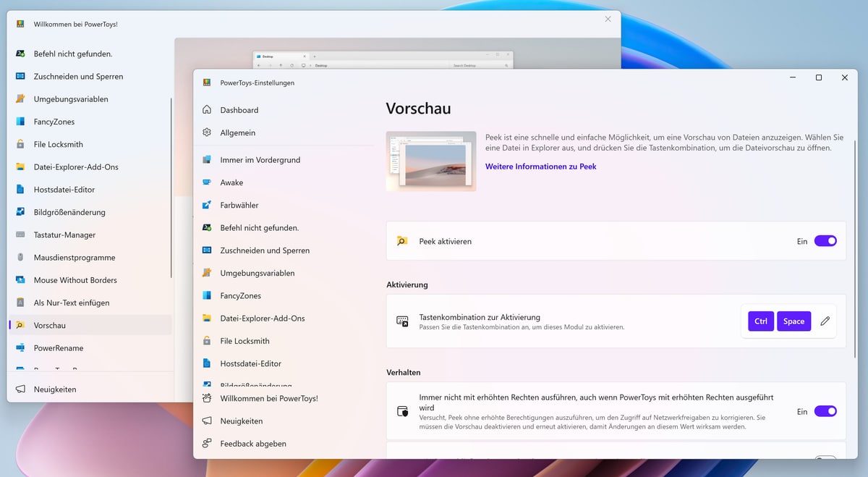Click the Ctrl shortcut key button
Viewport: 868px width, 477px height.
click(x=761, y=321)
